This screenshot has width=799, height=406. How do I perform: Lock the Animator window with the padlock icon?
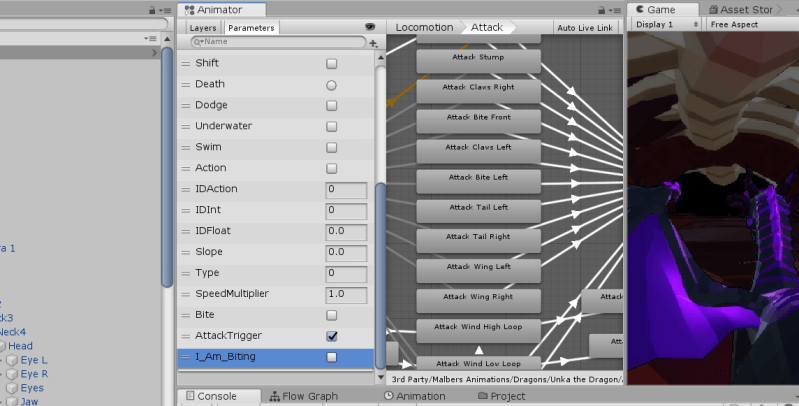(x=601, y=10)
